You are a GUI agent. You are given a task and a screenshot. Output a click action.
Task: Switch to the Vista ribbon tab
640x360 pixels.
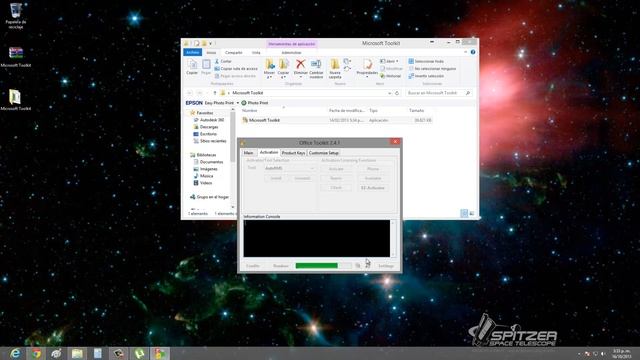click(x=256, y=53)
